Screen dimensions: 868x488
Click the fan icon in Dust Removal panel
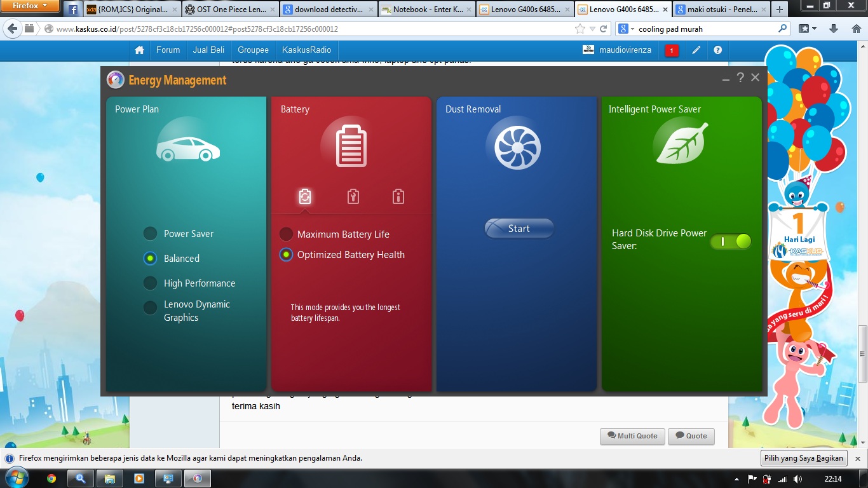[517, 148]
